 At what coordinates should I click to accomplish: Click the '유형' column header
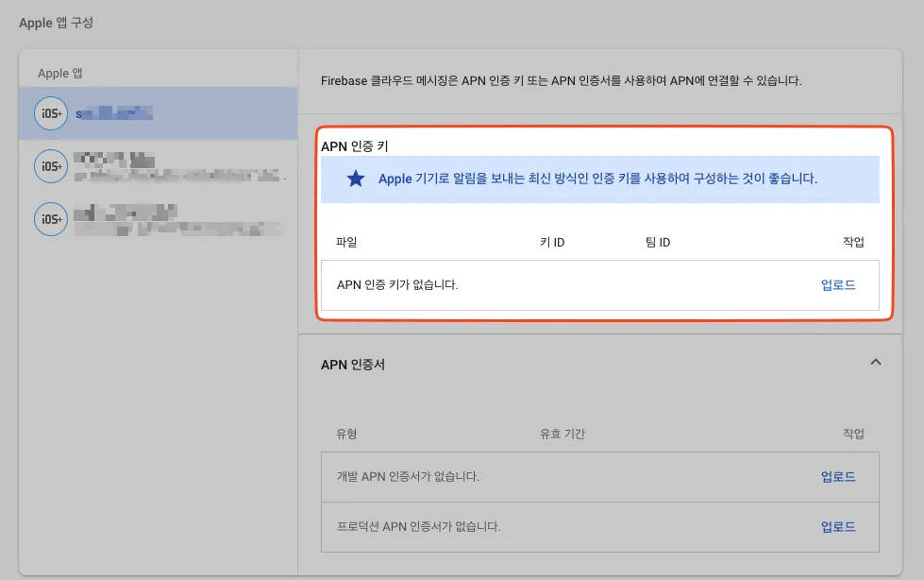[x=346, y=434]
